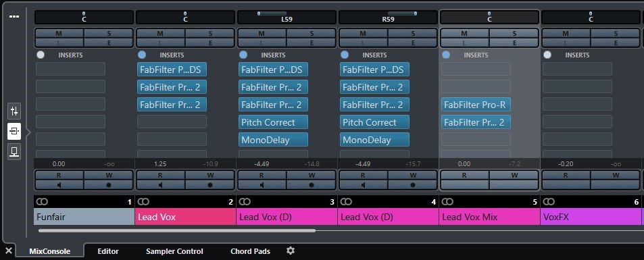Click the stereo link icon on channel 4
The image size is (644, 260).
[x=346, y=202]
